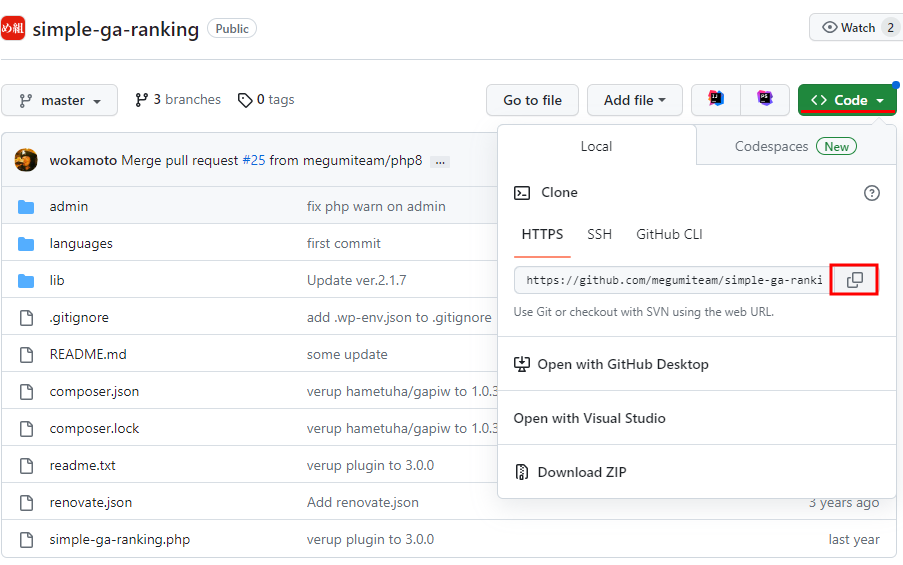Open the admin folder
Viewport: 903px width, 565px height.
(69, 206)
